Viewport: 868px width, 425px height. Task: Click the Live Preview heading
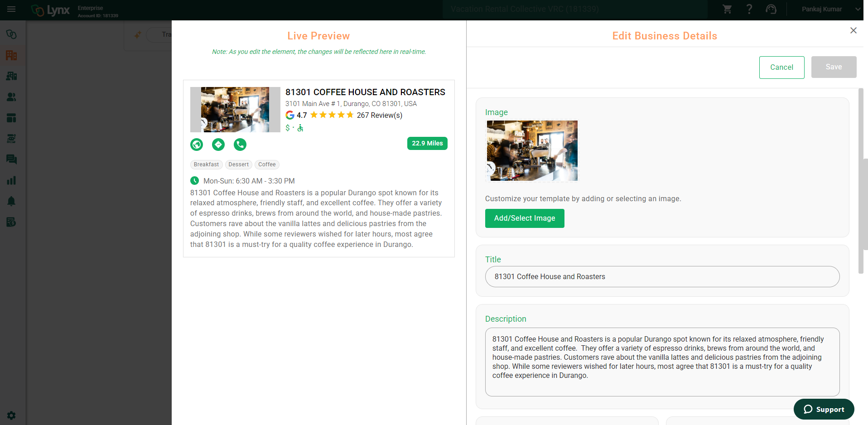point(318,36)
